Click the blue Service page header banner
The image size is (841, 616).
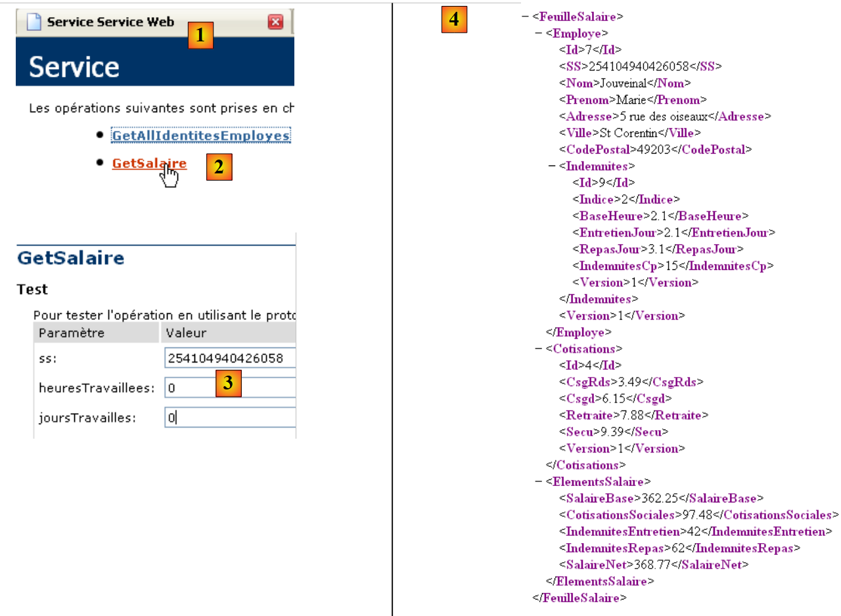[154, 67]
